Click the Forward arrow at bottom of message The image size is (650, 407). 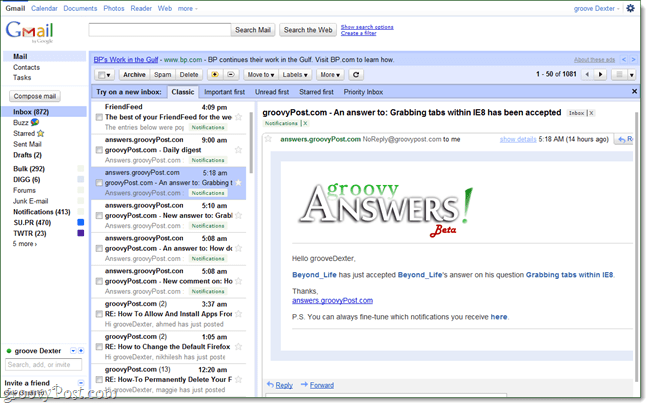(x=304, y=385)
